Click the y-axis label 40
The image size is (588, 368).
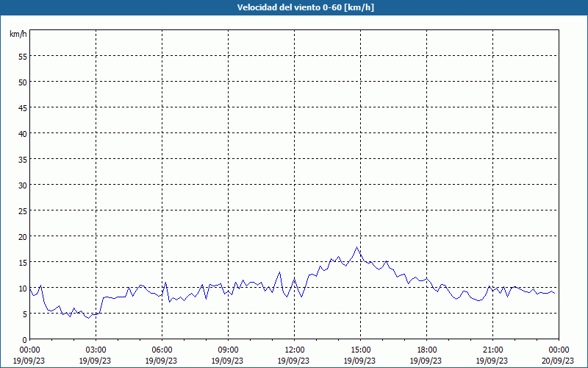tap(23, 133)
